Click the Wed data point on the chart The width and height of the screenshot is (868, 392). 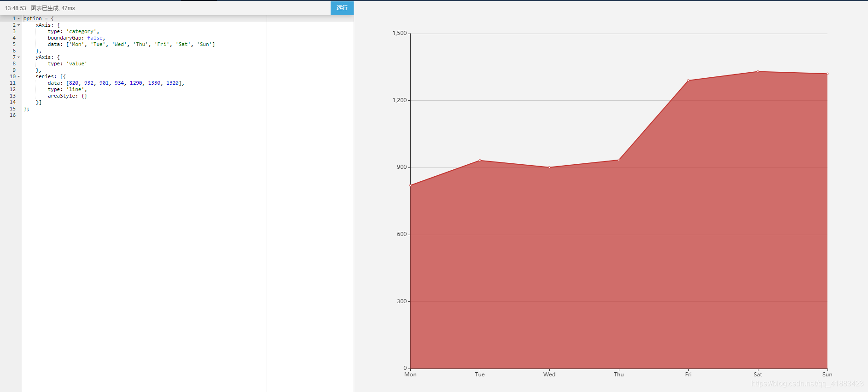coord(549,167)
